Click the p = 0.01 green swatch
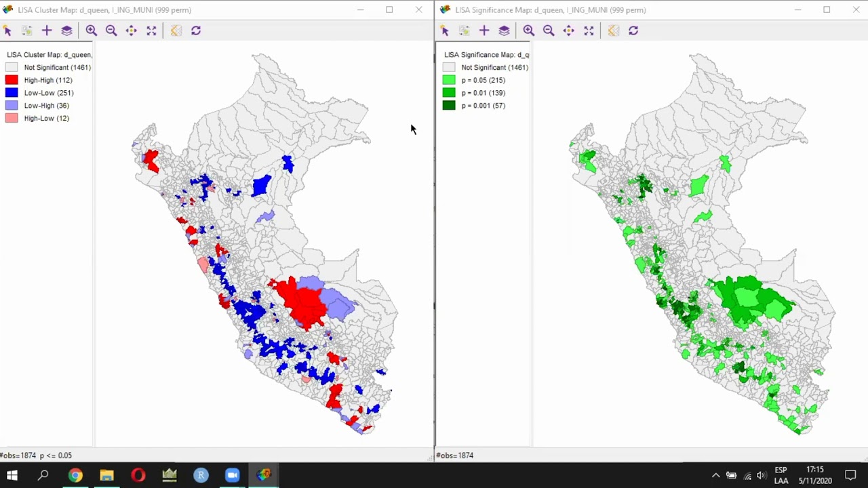This screenshot has width=868, height=488. point(449,93)
